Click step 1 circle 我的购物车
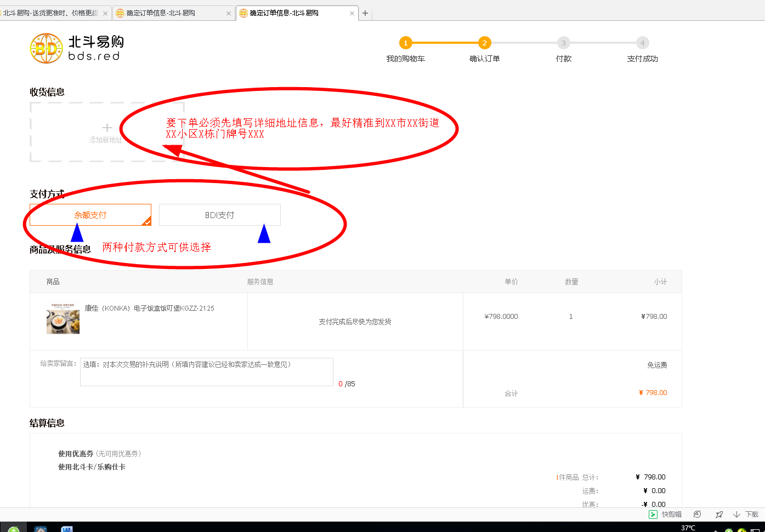This screenshot has height=532, width=765. click(405, 43)
